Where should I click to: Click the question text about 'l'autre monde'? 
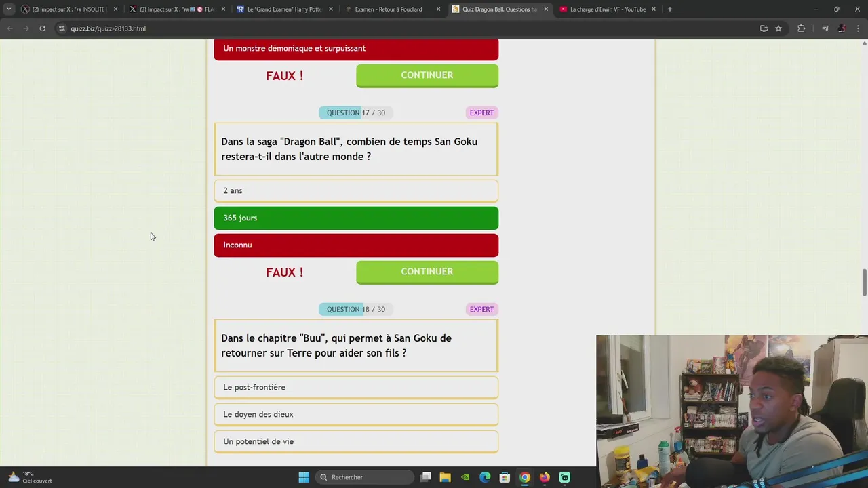coord(349,149)
